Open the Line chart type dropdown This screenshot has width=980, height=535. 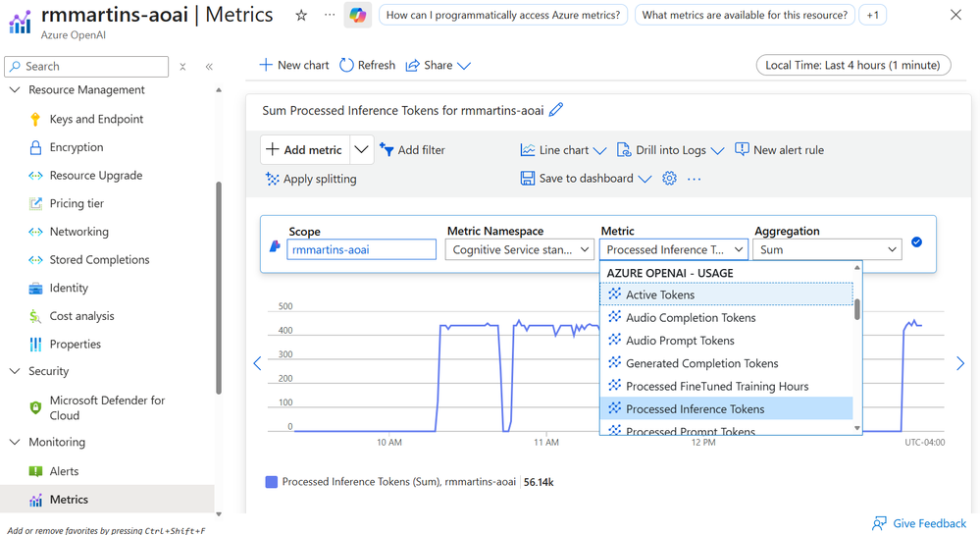pos(563,150)
